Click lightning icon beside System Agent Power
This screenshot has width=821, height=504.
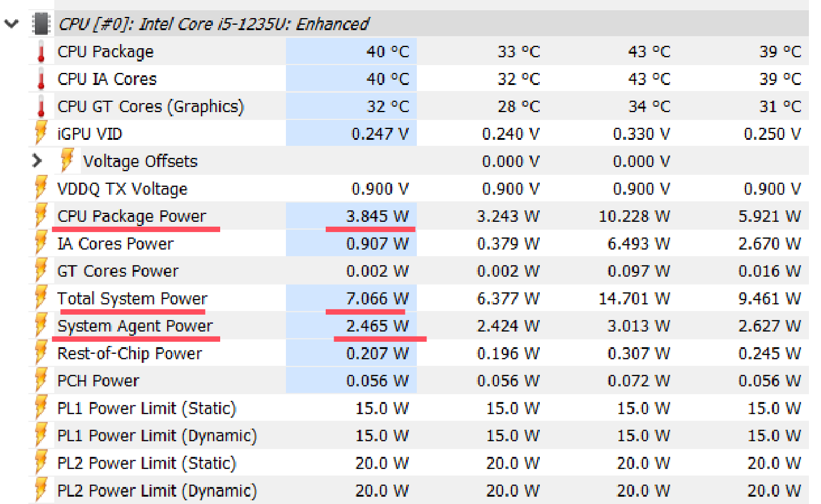pos(41,326)
